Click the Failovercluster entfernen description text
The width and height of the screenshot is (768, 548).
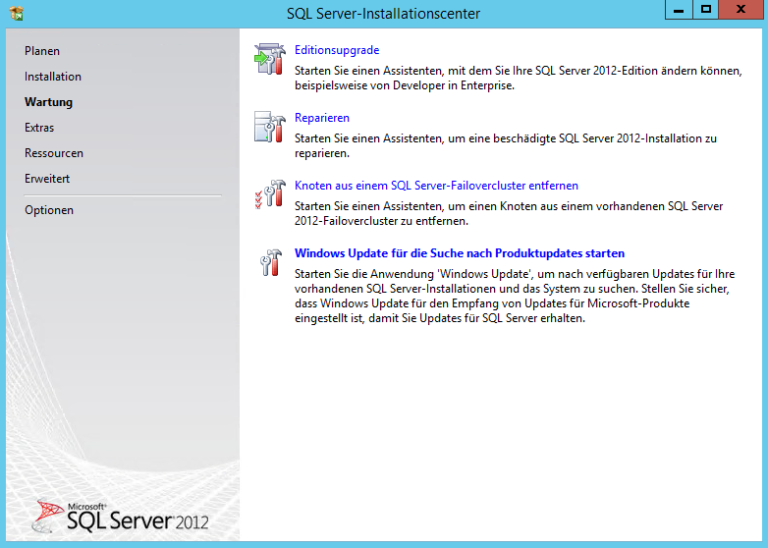(x=508, y=213)
